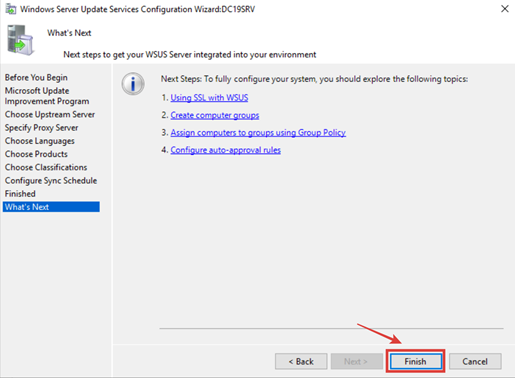Go back with the Back button

(x=301, y=361)
